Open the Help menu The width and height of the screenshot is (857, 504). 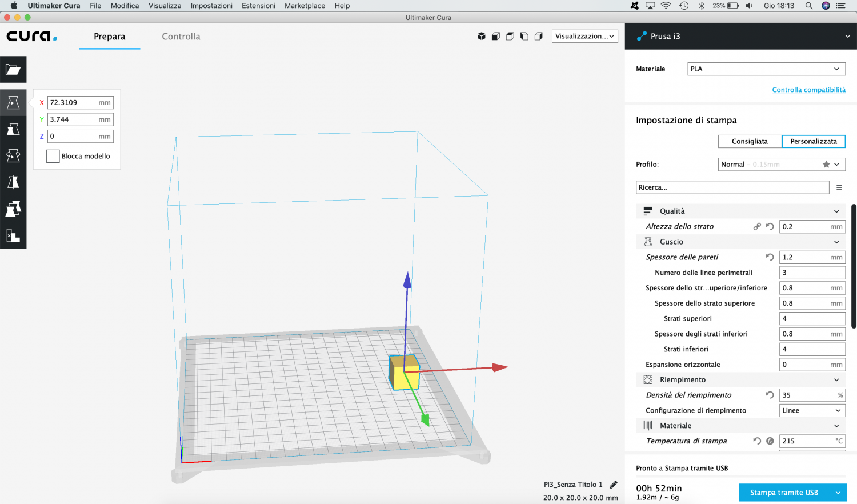[x=342, y=6]
